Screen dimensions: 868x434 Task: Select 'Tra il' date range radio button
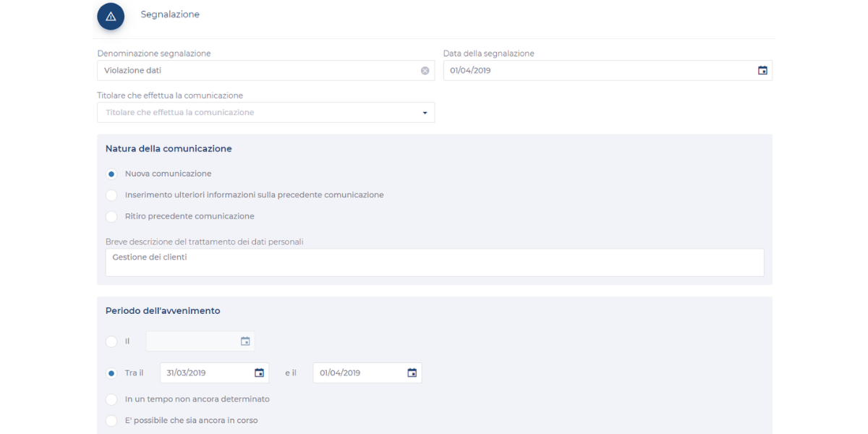[111, 373]
